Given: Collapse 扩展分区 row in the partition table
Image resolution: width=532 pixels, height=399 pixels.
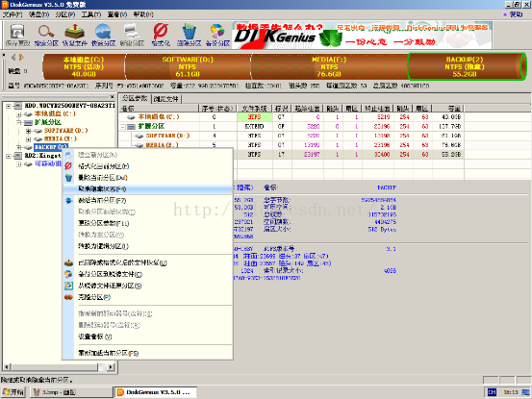Looking at the screenshot, I should [123, 127].
